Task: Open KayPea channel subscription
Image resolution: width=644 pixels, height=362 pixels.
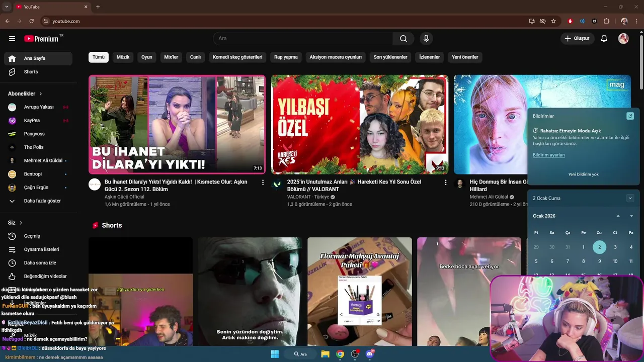Action: point(38,121)
